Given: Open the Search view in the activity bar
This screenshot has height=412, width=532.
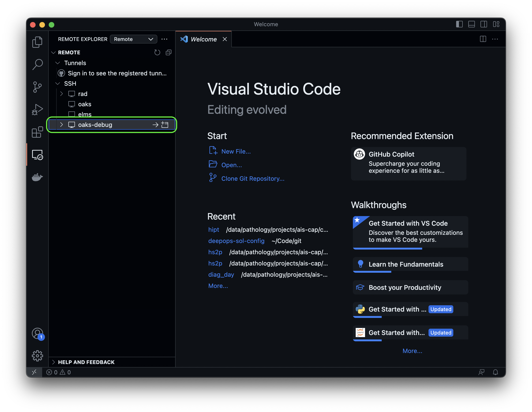Looking at the screenshot, I should [37, 65].
